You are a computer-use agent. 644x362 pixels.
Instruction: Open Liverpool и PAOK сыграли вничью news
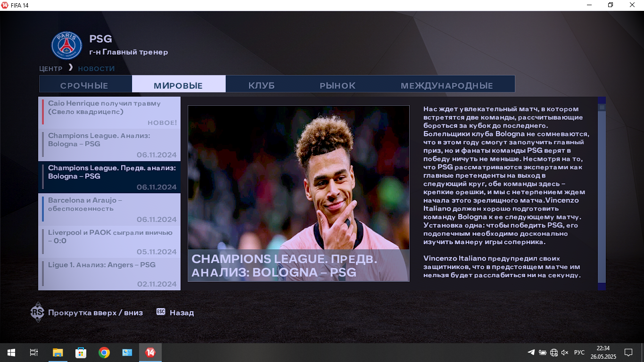[x=109, y=242]
